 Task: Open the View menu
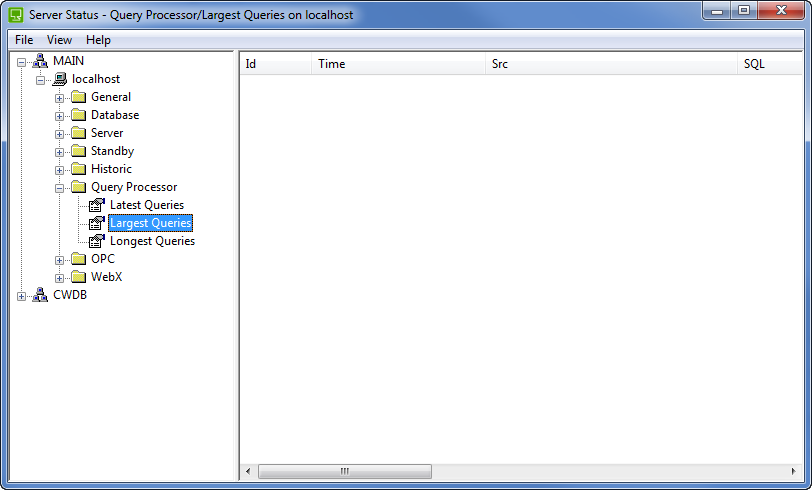[x=59, y=40]
